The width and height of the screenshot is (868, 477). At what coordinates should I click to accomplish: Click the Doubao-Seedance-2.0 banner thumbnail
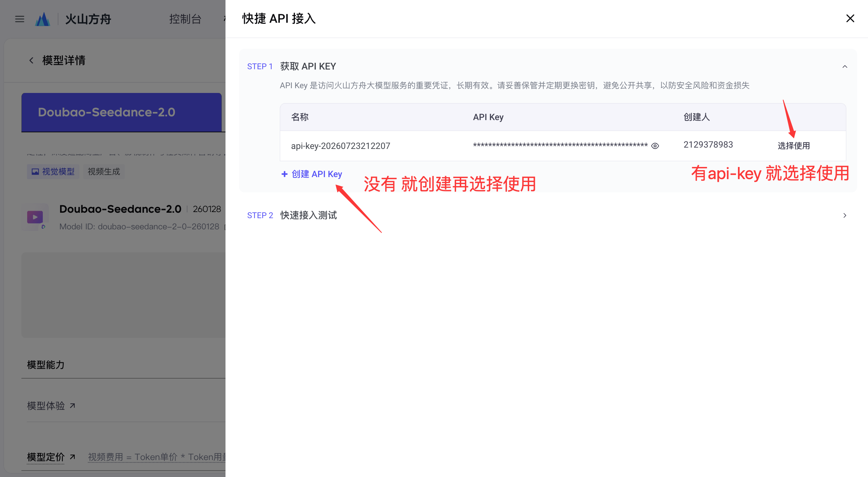122,112
